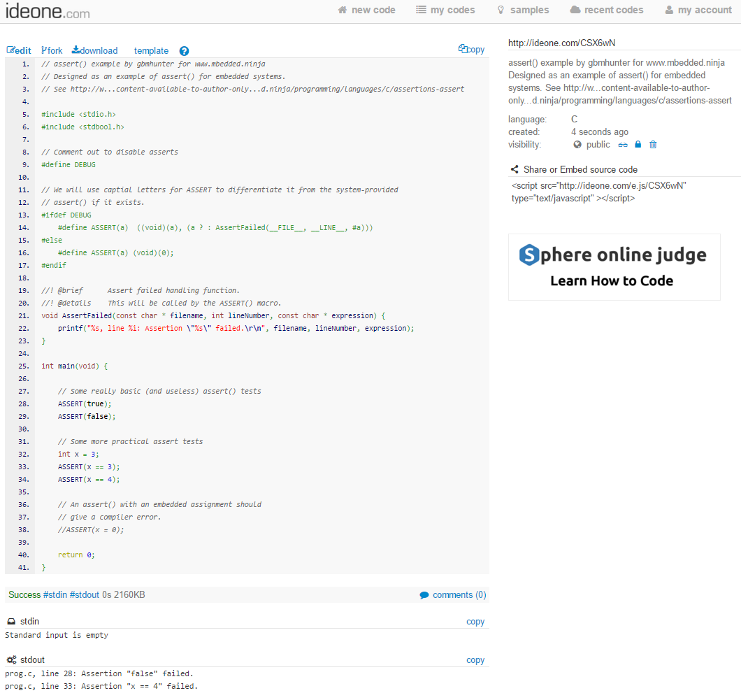Switch to new code
The width and height of the screenshot is (741, 700).
click(366, 10)
